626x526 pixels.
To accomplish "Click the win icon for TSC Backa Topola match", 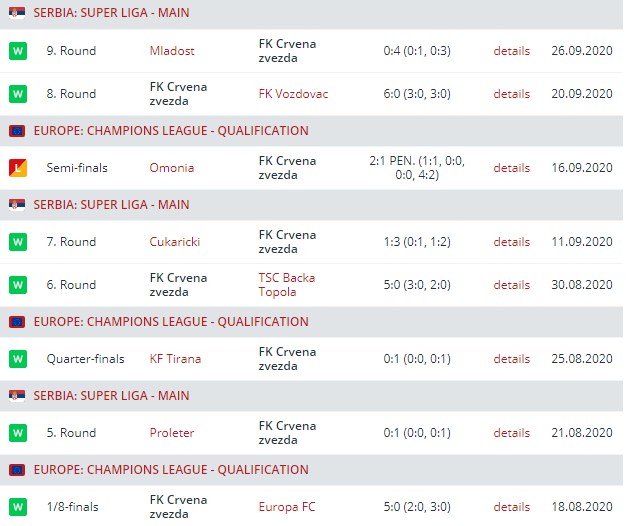I will click(x=17, y=285).
